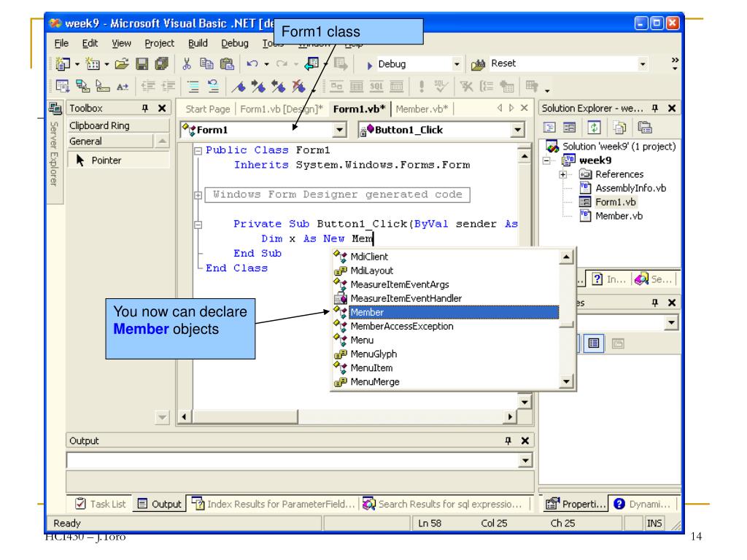Open the Button1_Click method dropdown
Viewport: 747px width, 560px height.
517,130
